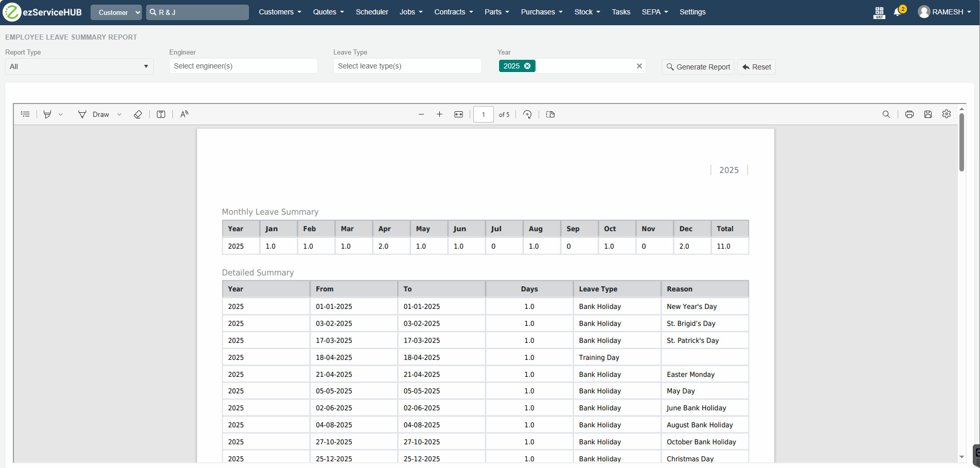Click the Reset button
This screenshot has height=468, width=980.
756,67
